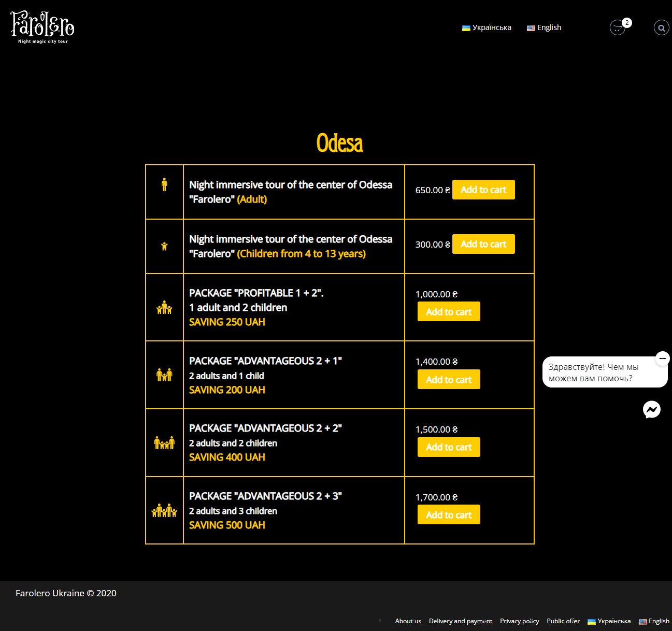Open the shopping cart icon
This screenshot has width=672, height=631.
[x=617, y=27]
